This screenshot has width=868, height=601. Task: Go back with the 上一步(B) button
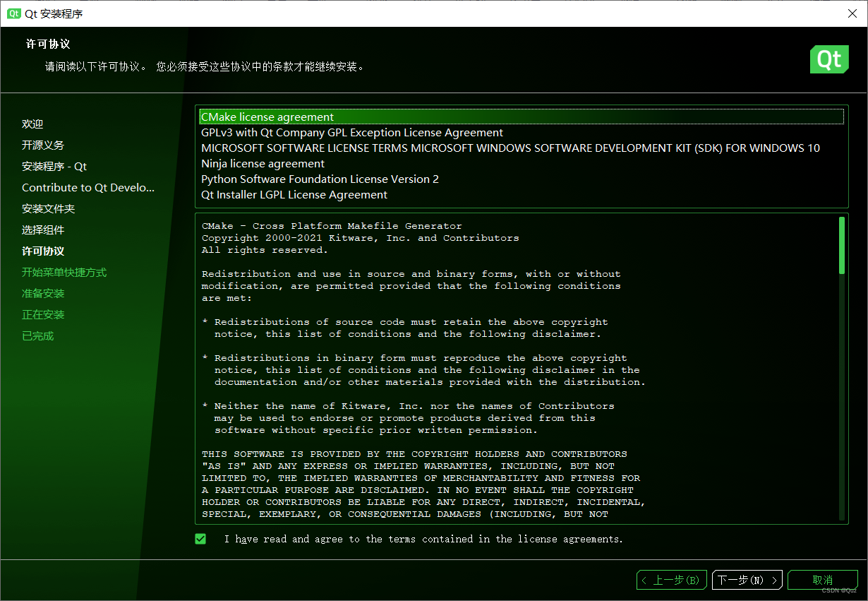pyautogui.click(x=671, y=581)
